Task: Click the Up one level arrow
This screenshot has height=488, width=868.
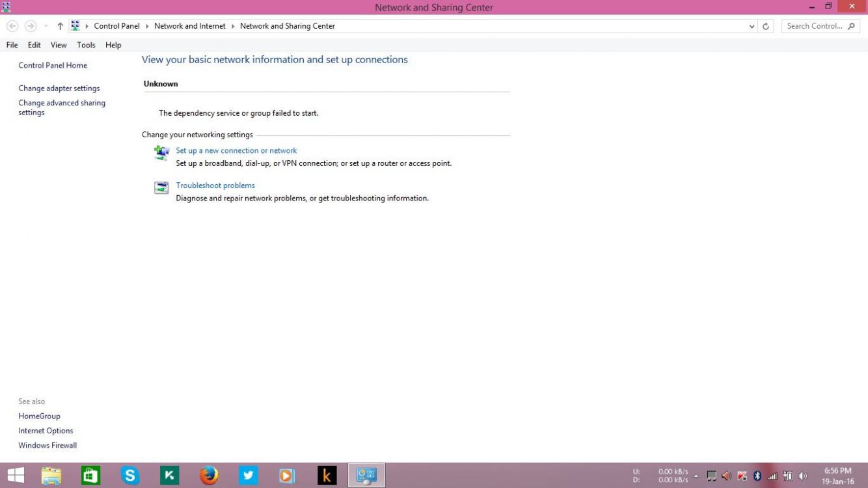Action: coord(60,26)
